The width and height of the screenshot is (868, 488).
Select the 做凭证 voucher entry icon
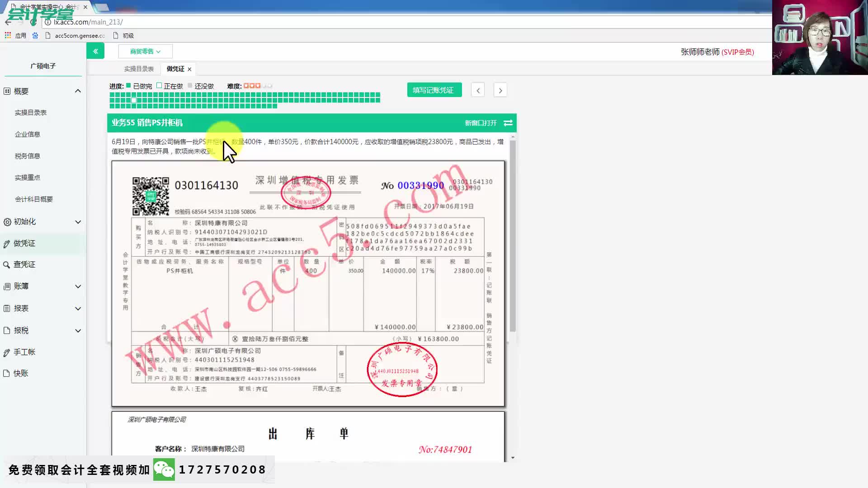6,243
